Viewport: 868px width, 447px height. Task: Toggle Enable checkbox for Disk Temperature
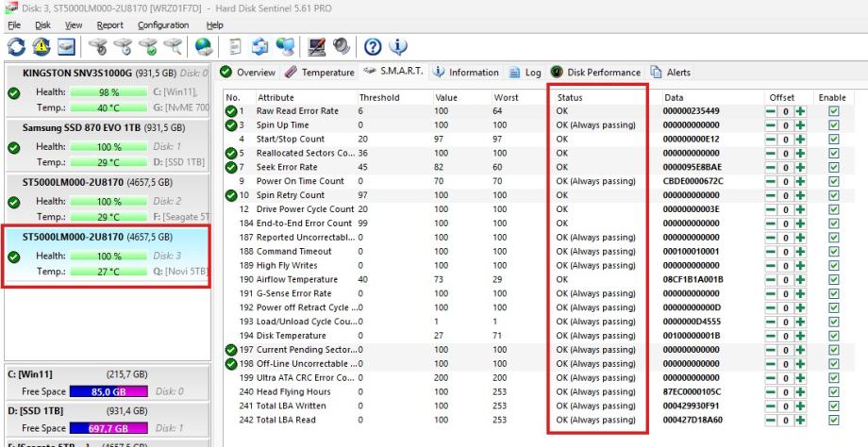834,336
